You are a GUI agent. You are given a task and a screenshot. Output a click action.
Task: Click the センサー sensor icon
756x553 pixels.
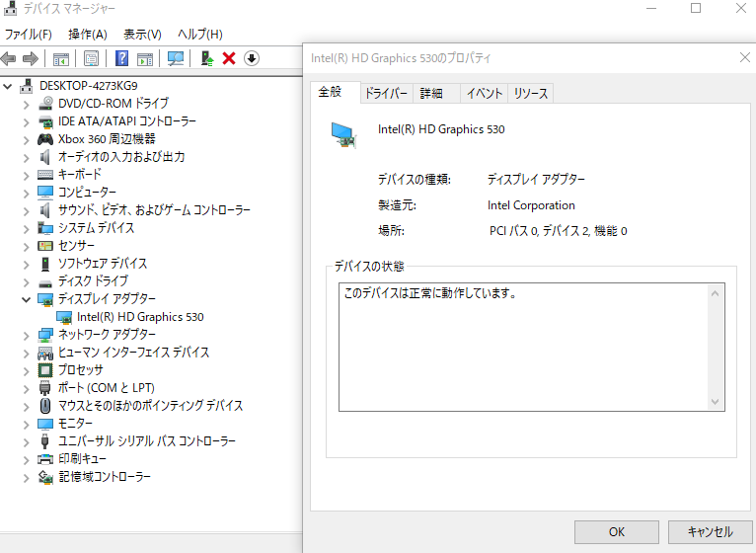[45, 246]
